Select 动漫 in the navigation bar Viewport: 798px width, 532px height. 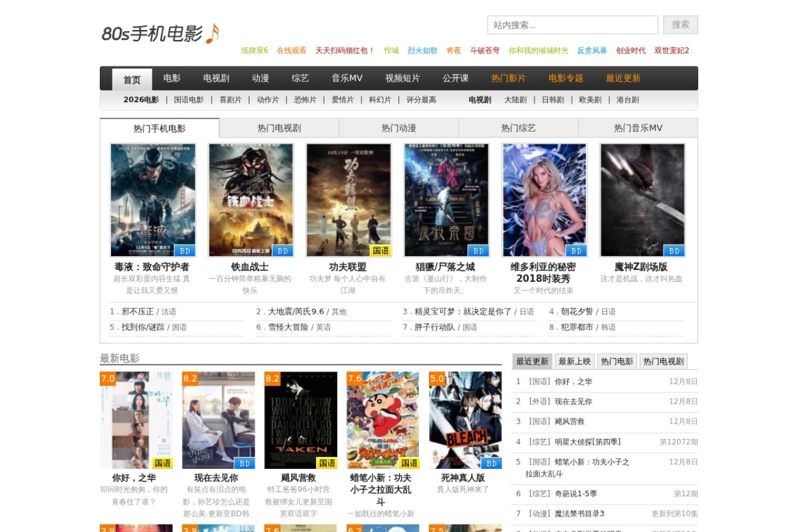point(260,78)
